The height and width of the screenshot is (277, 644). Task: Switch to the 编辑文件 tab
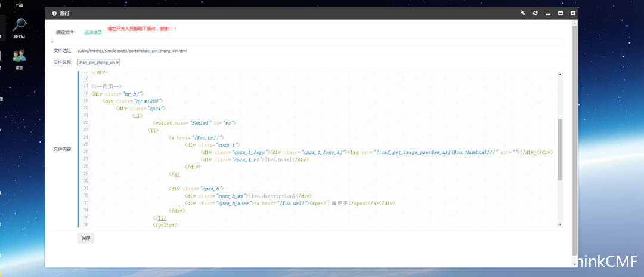coord(65,32)
